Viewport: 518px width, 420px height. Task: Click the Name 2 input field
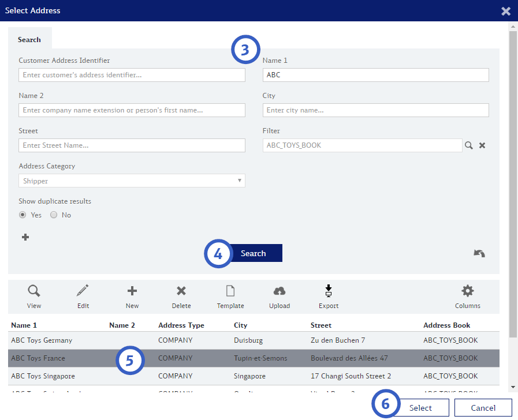tap(132, 110)
